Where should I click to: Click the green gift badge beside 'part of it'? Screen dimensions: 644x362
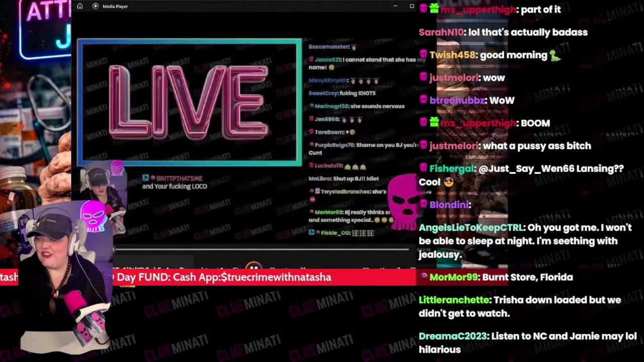click(435, 9)
